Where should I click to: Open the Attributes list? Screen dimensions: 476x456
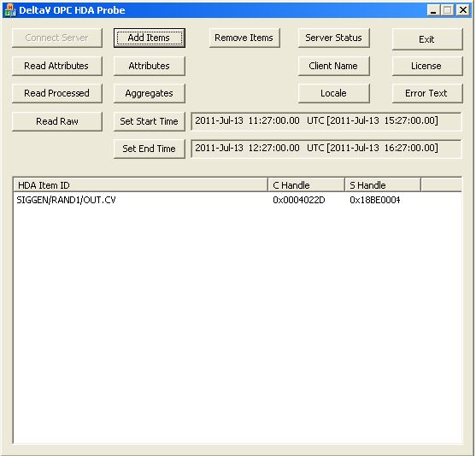[150, 66]
